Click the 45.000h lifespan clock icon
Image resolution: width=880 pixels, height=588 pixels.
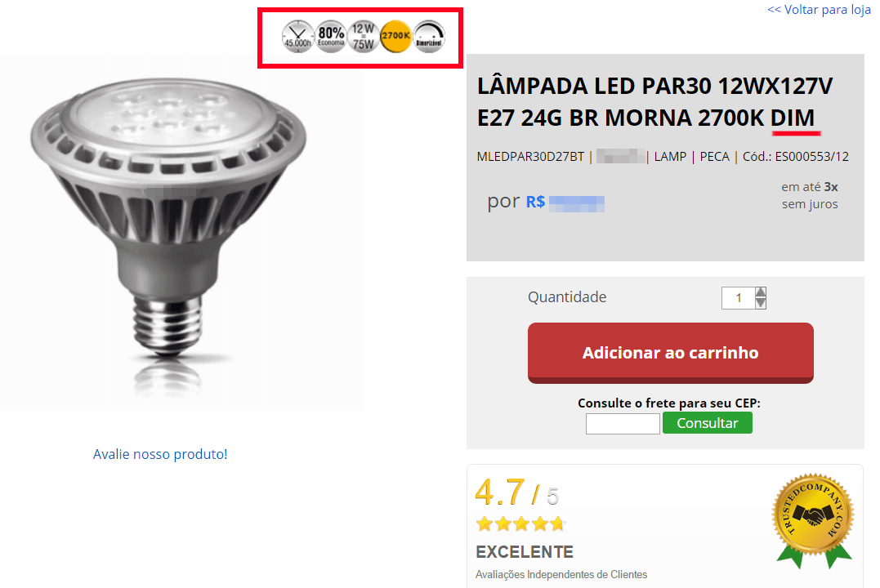[297, 37]
